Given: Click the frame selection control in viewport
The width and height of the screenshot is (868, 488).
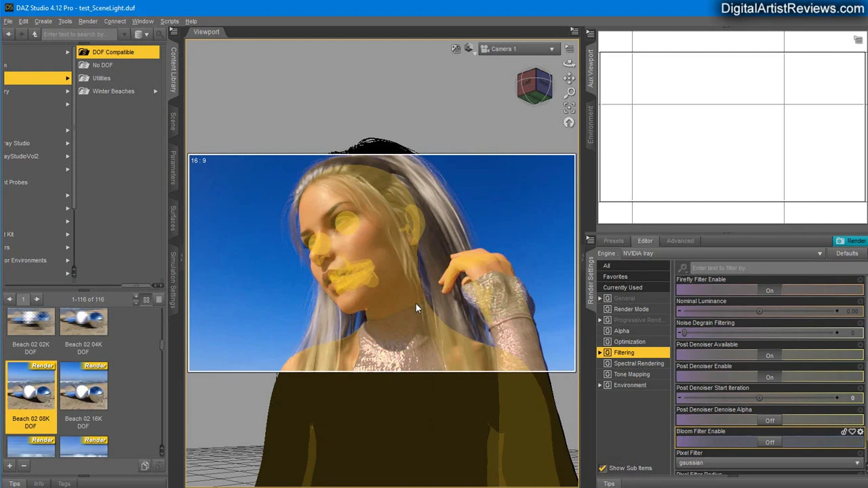Looking at the screenshot, I should pyautogui.click(x=569, y=108).
